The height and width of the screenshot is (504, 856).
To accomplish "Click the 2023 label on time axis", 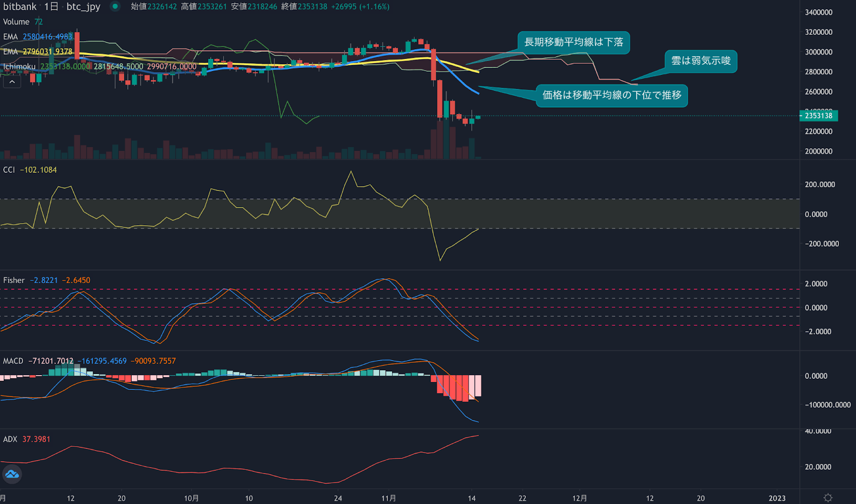I will (777, 498).
